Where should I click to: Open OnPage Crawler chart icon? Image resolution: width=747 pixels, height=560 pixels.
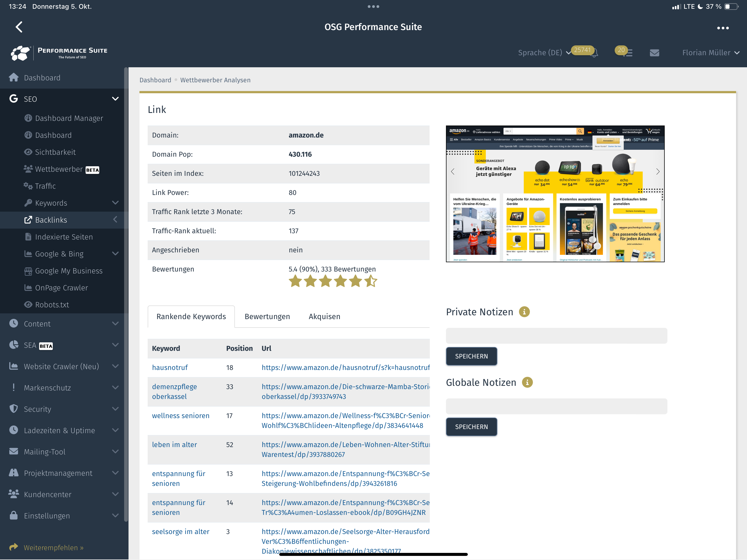tap(28, 287)
